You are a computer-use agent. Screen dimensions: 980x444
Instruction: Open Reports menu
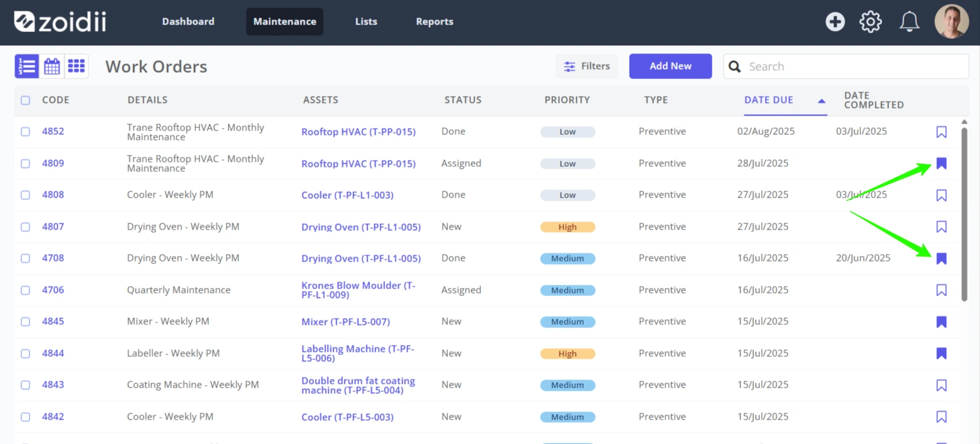435,21
